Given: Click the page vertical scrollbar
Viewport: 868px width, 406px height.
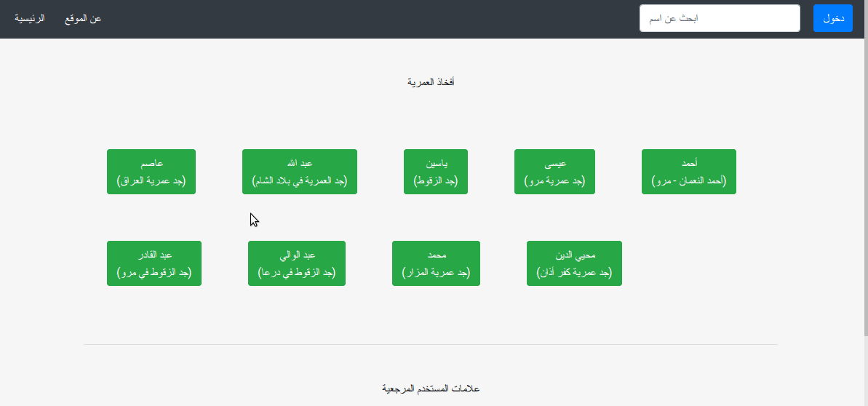Looking at the screenshot, I should 865,167.
